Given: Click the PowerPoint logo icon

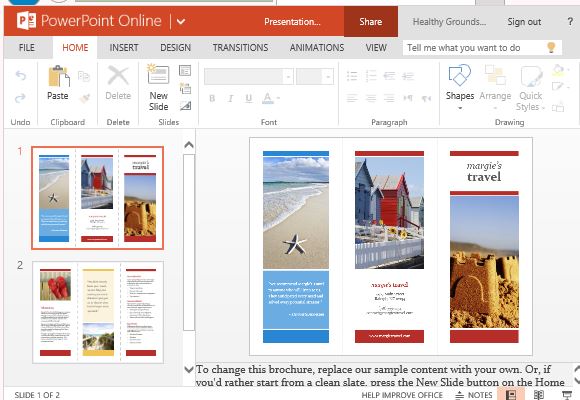Looking at the screenshot, I should click(x=27, y=21).
